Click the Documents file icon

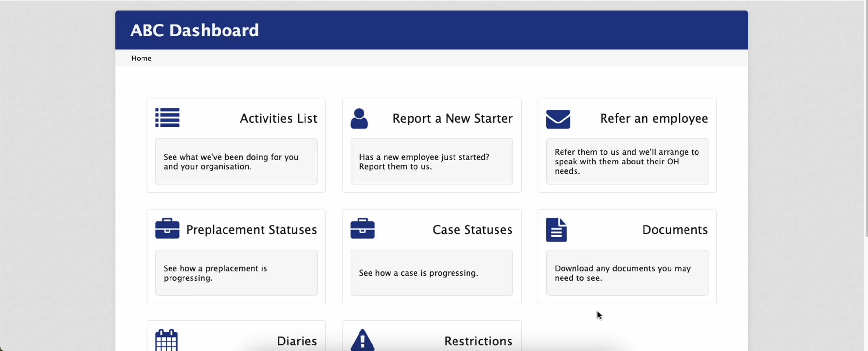point(556,230)
